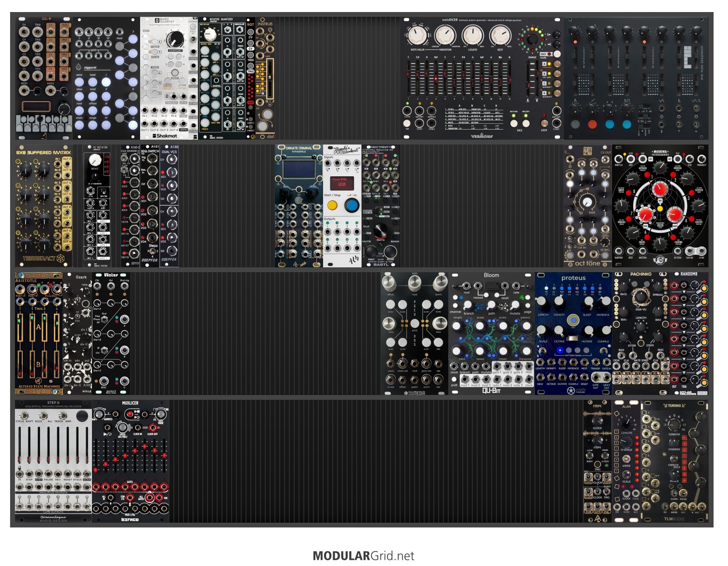
Task: Click the yellow Start/Stop button on Pamela's Pro Workout
Action: point(332,206)
